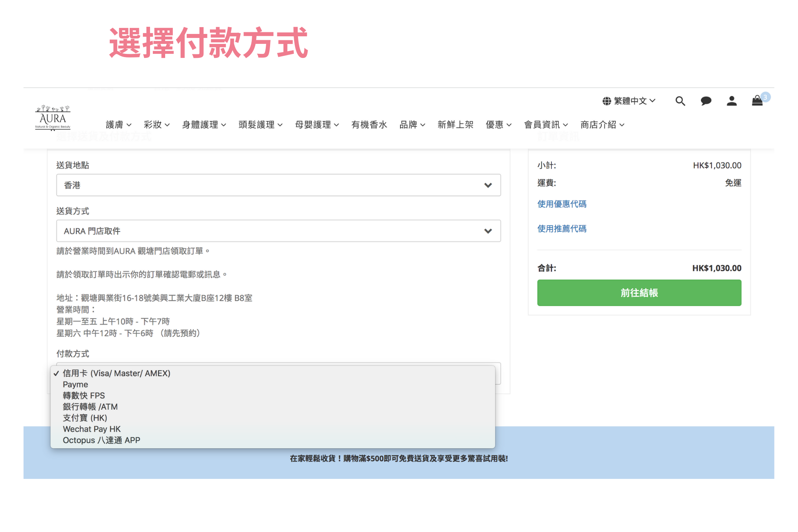Expand the 送貨地點 香港 dropdown
The image size is (798, 532).
(x=278, y=185)
